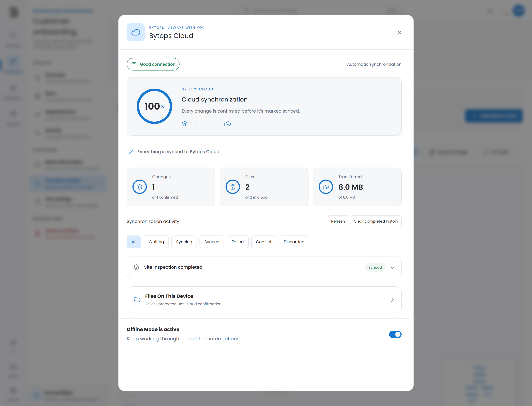This screenshot has width=532, height=406.
Task: Click the '8.0 MB' transferred value
Action: 351,187
